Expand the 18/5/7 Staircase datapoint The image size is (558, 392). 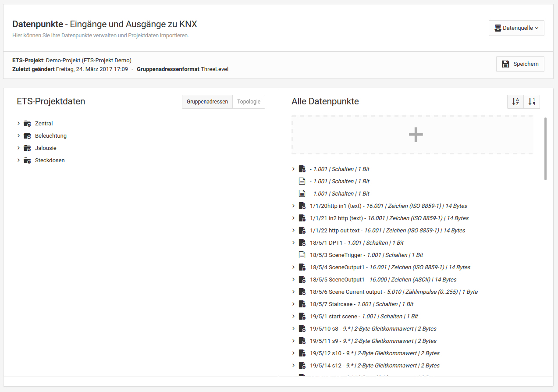coord(293,304)
